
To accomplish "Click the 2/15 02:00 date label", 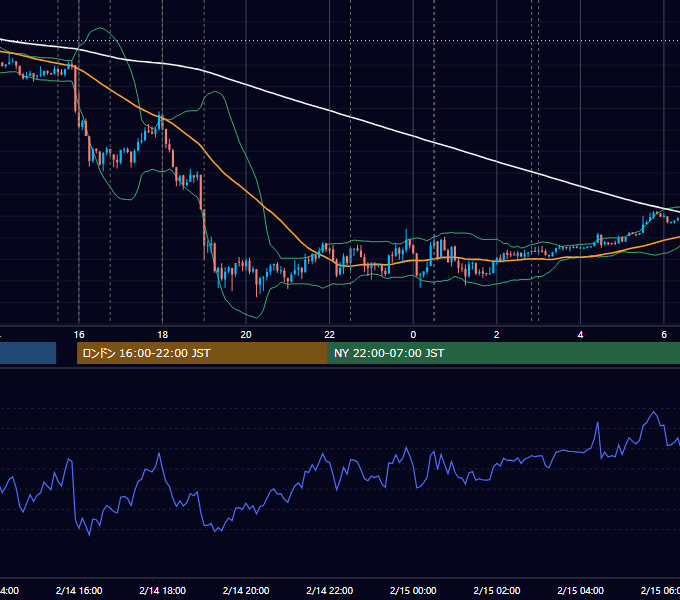I will pos(497,590).
